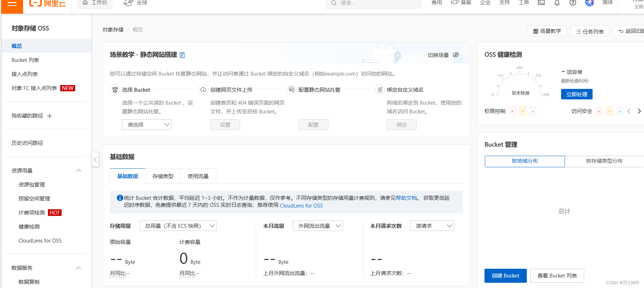Collapse the left sidebar with arrow handle
Screen dimensions: 644x288
tap(95, 160)
